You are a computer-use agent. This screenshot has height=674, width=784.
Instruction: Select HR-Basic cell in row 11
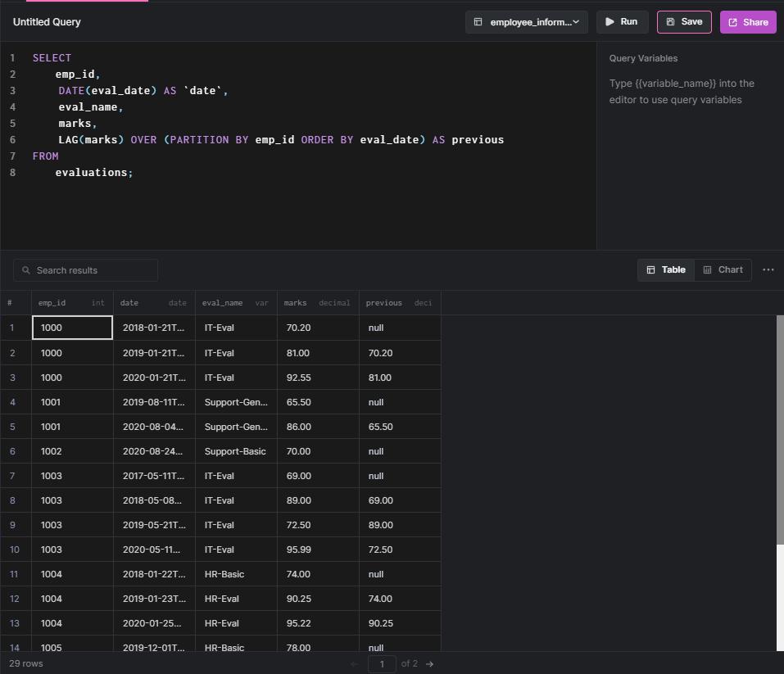(x=237, y=574)
